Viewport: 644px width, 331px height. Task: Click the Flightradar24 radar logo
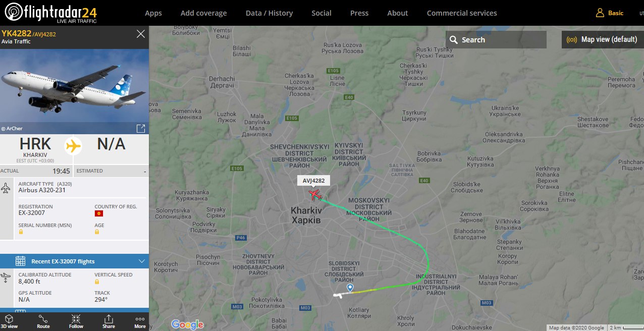click(14, 13)
